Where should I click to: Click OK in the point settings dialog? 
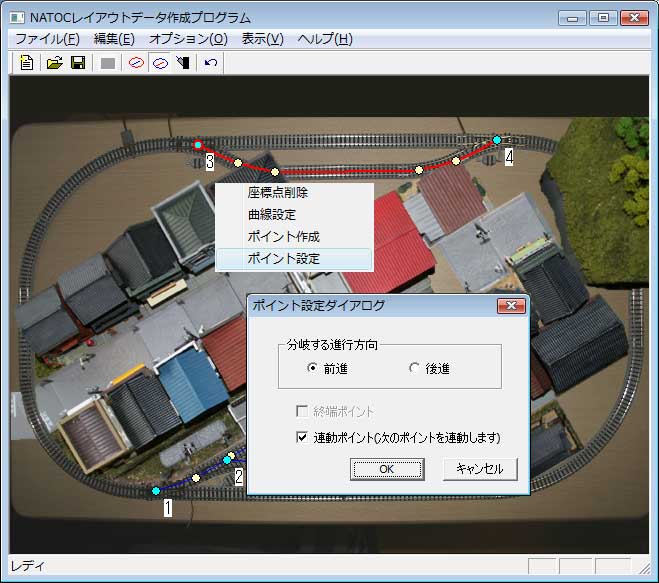(x=387, y=469)
